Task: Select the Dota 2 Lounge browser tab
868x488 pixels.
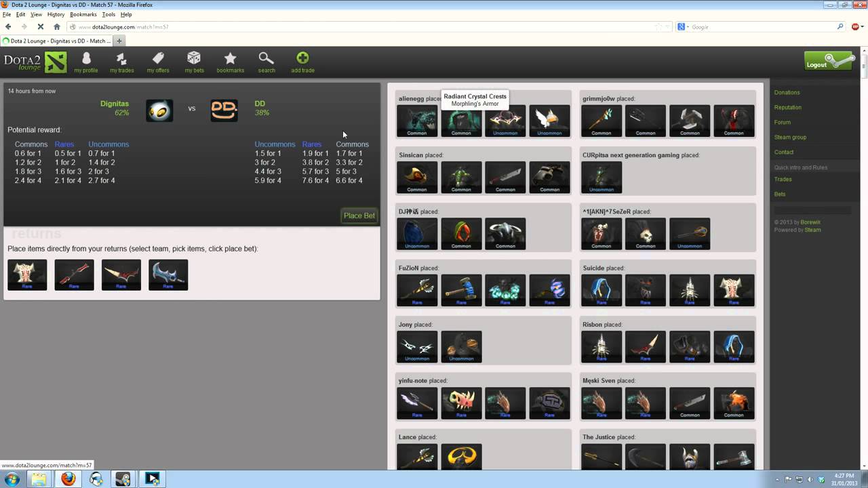Action: coord(57,41)
